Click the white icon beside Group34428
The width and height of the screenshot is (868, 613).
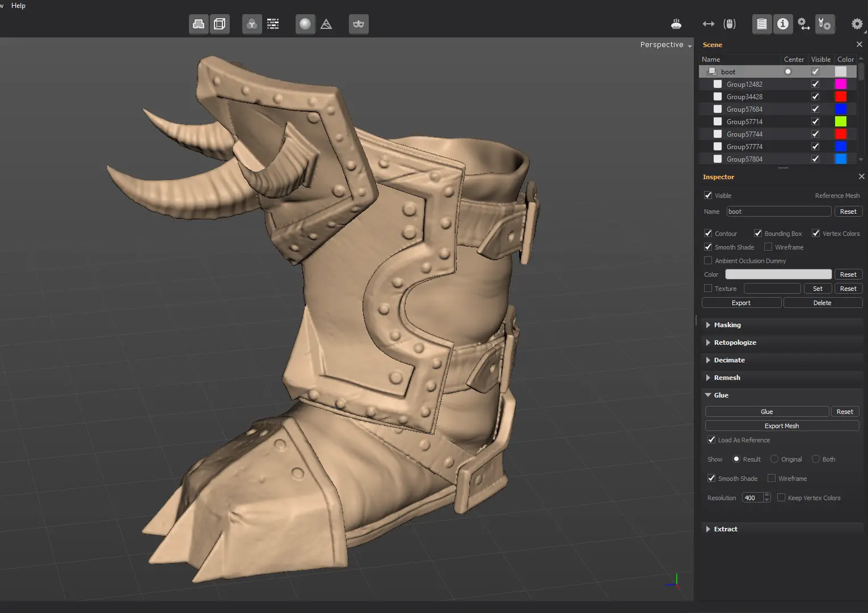coord(718,96)
